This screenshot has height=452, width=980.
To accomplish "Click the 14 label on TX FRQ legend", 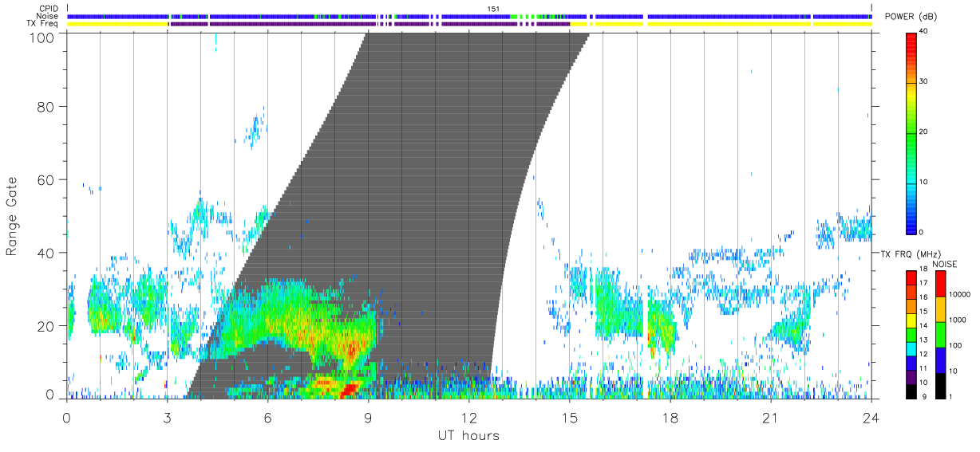I will click(x=924, y=325).
